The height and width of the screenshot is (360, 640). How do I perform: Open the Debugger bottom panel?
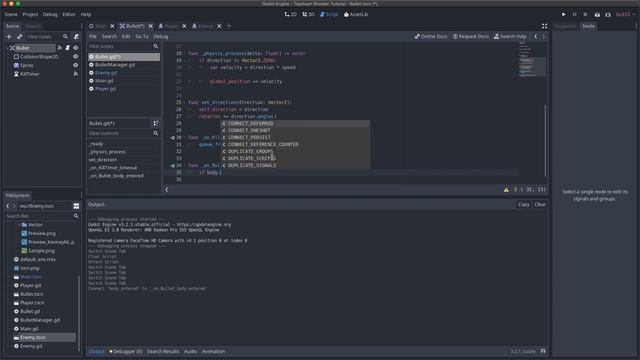(126, 351)
